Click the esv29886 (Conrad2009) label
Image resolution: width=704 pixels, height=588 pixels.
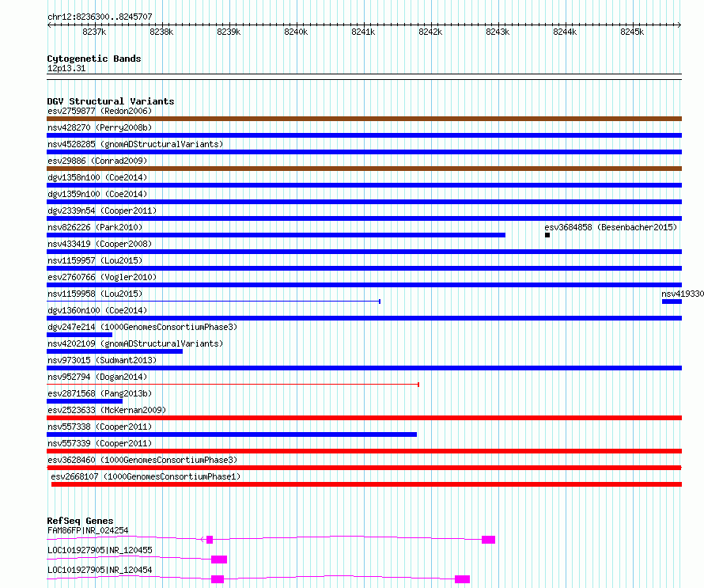(97, 161)
